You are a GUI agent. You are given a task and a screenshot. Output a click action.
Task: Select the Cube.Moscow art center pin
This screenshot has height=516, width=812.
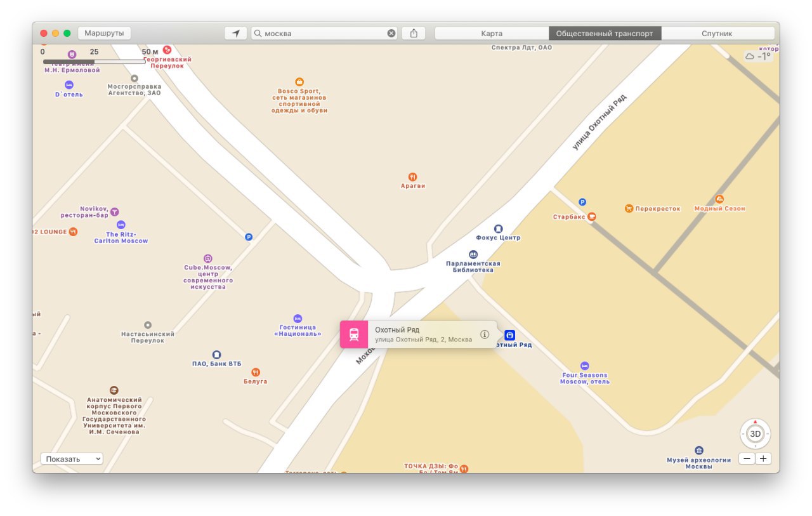tap(208, 258)
